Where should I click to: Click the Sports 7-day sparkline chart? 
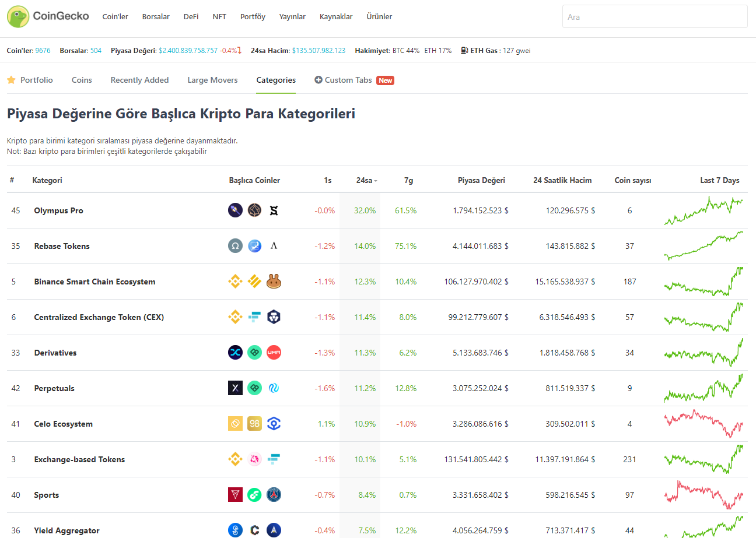(703, 495)
